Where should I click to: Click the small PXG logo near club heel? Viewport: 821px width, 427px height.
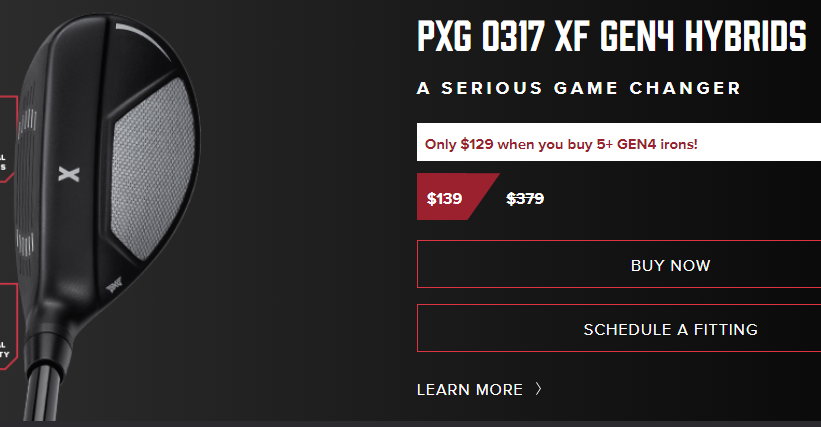tap(117, 285)
